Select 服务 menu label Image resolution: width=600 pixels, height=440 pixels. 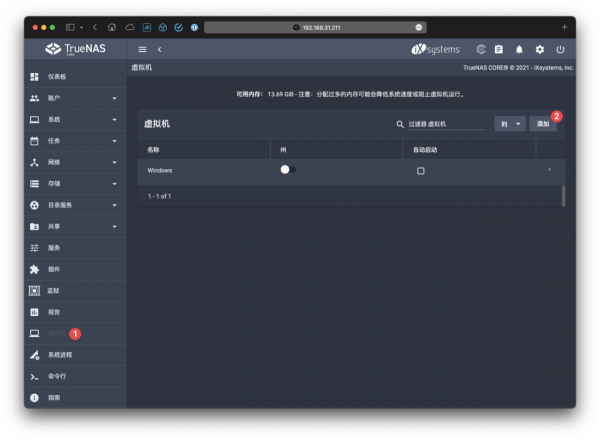click(x=54, y=248)
